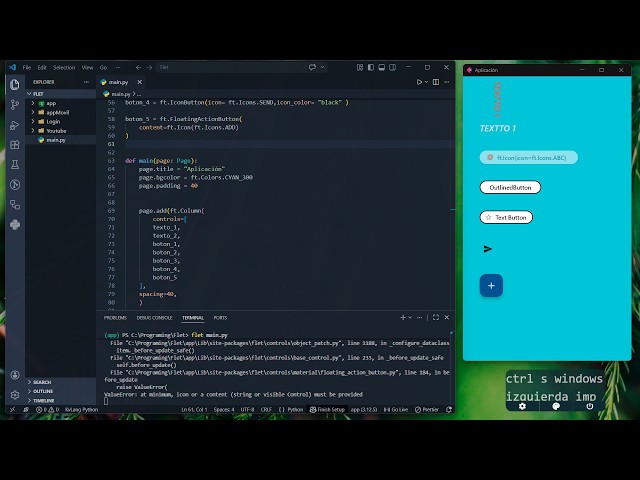Expand the TIMELINE section
This screenshot has width=640, height=480.
coord(61,400)
